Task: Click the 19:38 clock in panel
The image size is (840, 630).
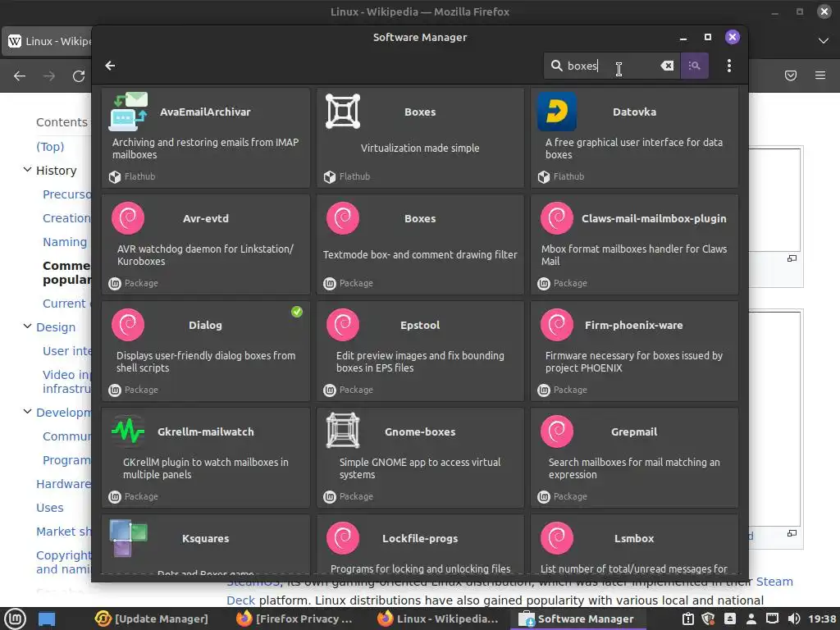Action: click(x=821, y=619)
